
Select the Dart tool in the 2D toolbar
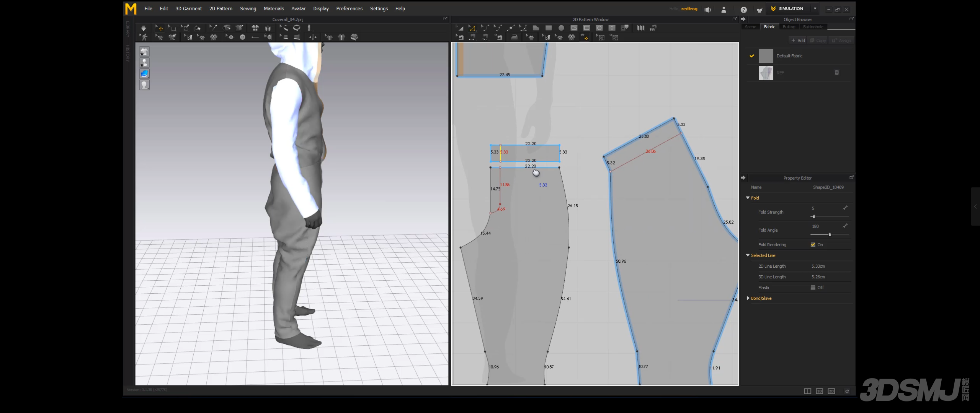pos(612,28)
